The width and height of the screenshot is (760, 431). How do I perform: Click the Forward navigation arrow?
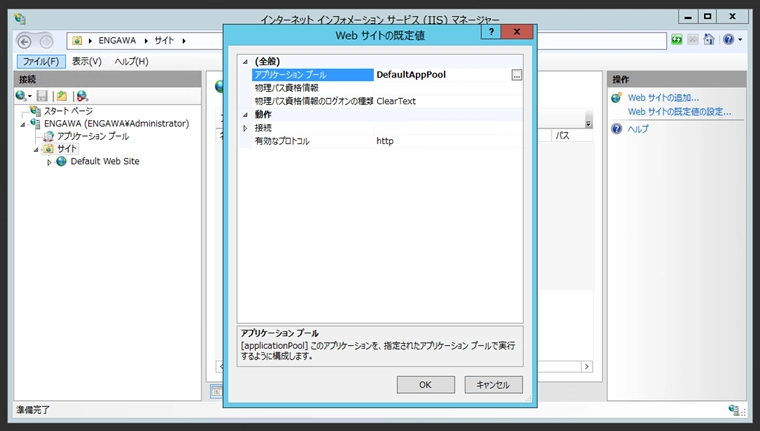pos(46,42)
